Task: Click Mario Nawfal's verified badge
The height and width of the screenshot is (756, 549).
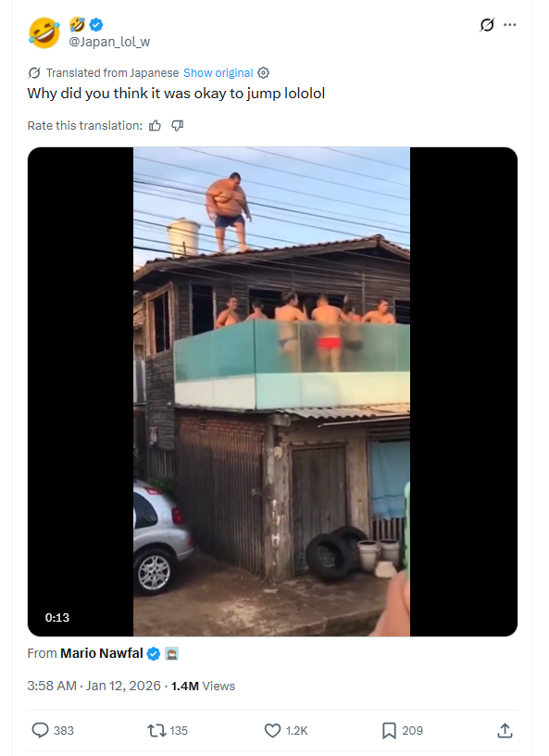Action: point(154,654)
